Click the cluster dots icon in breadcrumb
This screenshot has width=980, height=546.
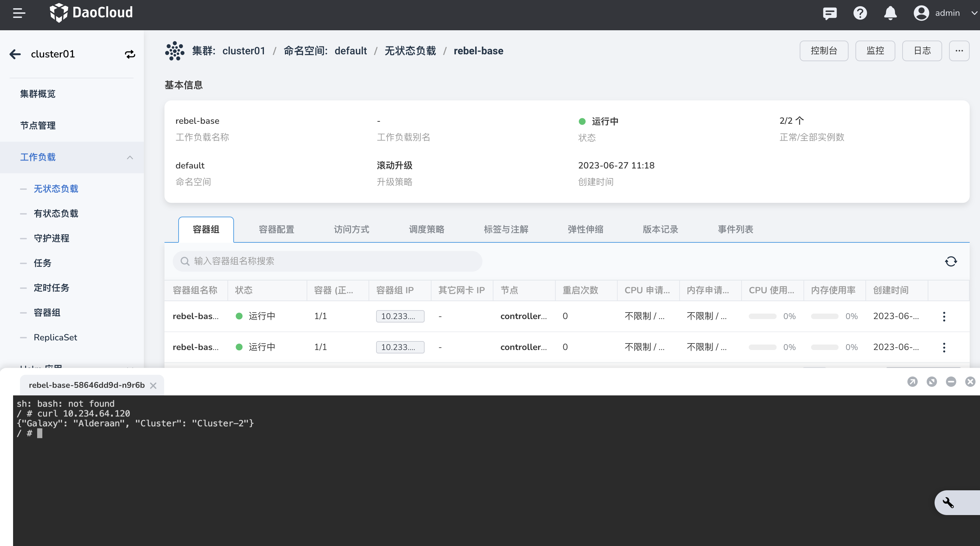click(x=174, y=51)
